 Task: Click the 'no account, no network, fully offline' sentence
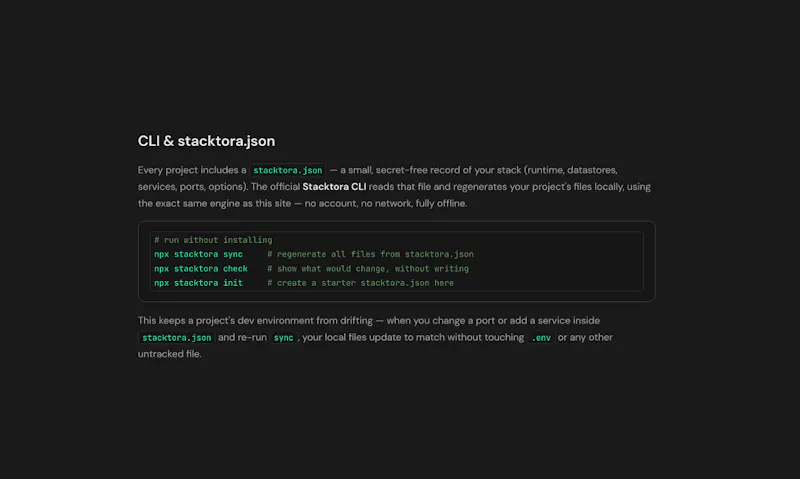pos(386,204)
